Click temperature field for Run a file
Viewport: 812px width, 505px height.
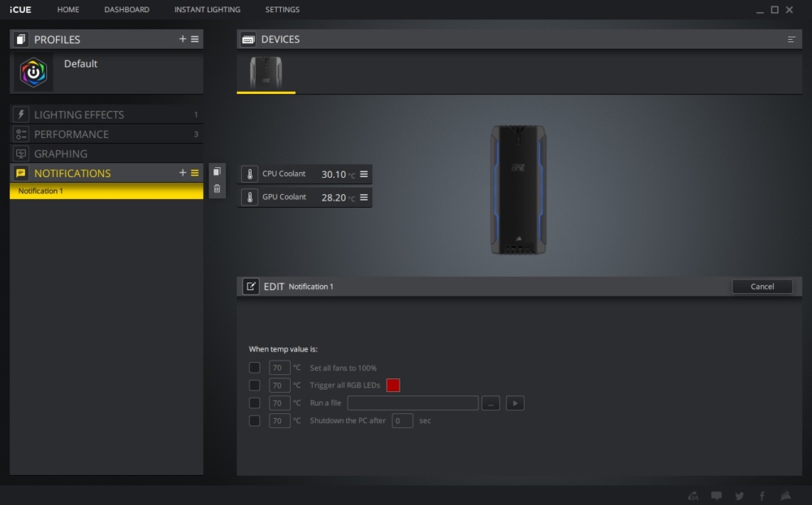click(279, 403)
